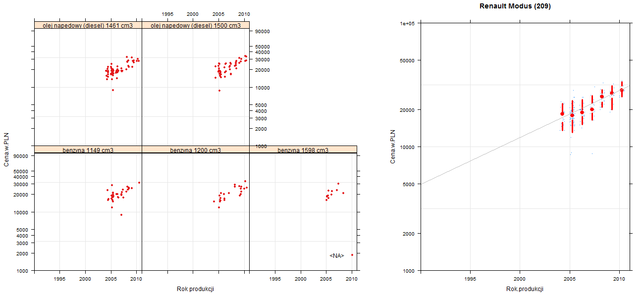Image resolution: width=644 pixels, height=297 pixels.
Task: Click the 2010 tick label above the diesel 1500 panel
Action: pos(244,14)
